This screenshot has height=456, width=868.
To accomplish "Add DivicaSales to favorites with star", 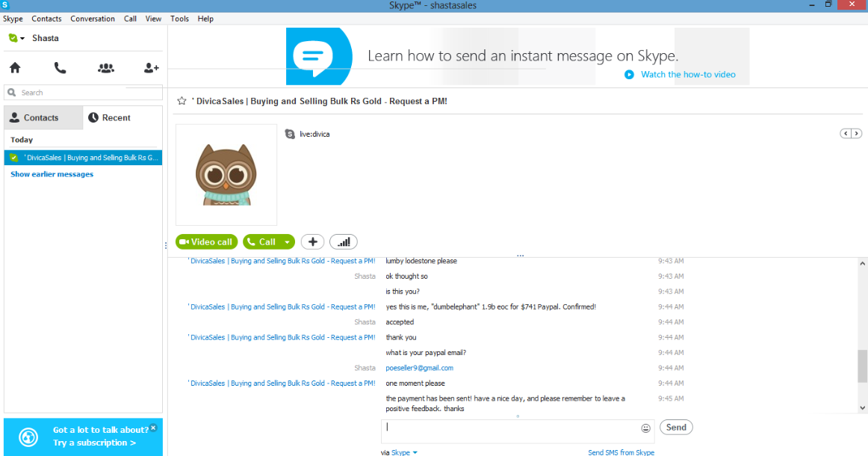I will tap(182, 101).
